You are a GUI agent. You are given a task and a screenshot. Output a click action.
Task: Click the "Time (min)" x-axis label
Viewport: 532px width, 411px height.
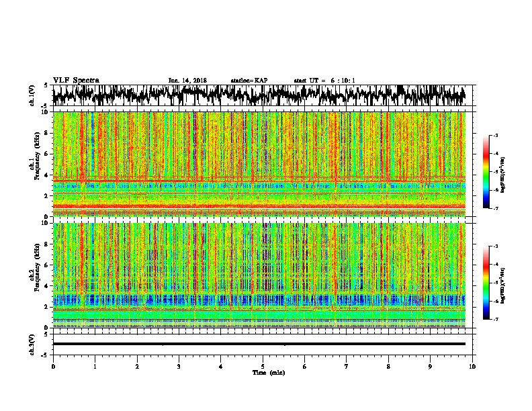[x=269, y=373]
